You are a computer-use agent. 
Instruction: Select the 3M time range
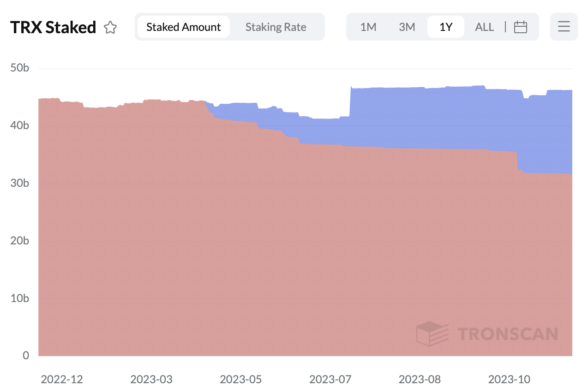click(407, 27)
